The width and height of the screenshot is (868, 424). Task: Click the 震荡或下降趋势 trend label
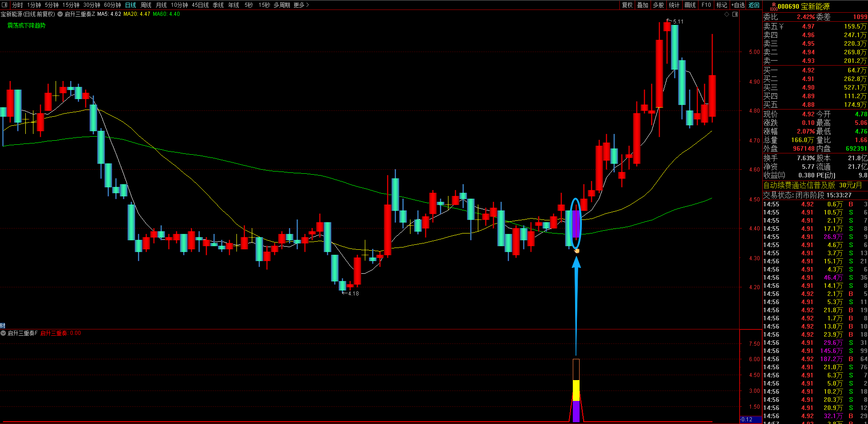coord(26,25)
